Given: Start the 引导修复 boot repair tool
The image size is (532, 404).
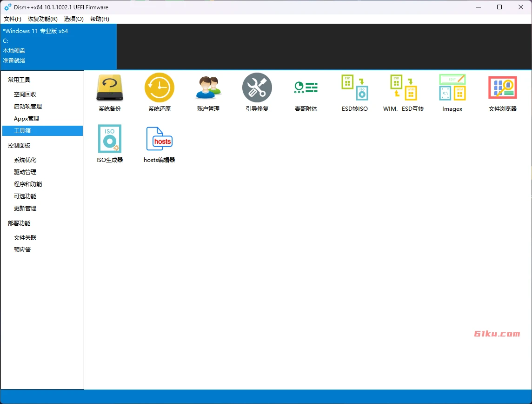Looking at the screenshot, I should pyautogui.click(x=257, y=92).
